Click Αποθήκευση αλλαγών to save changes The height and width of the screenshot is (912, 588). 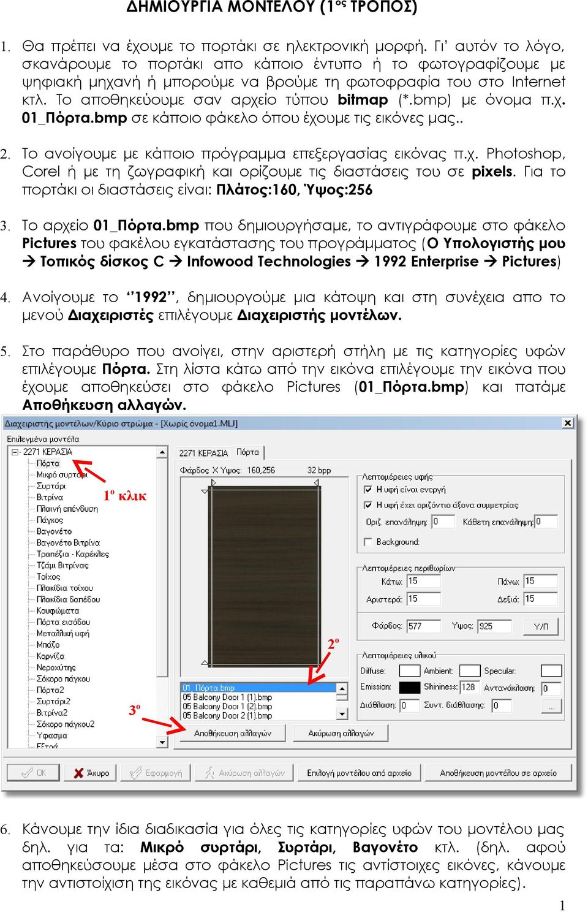click(232, 733)
